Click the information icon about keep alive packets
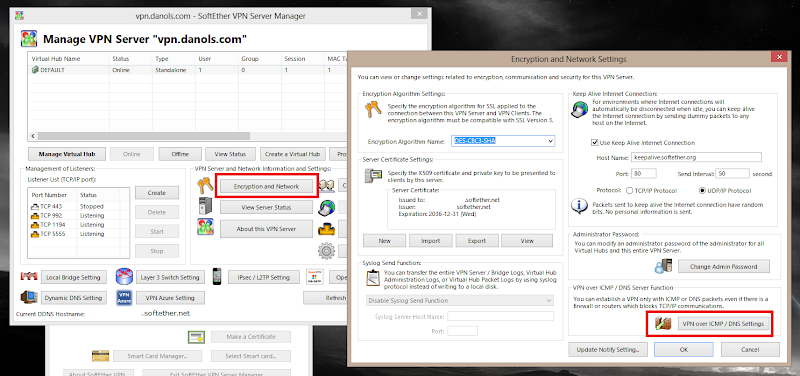 [x=578, y=207]
